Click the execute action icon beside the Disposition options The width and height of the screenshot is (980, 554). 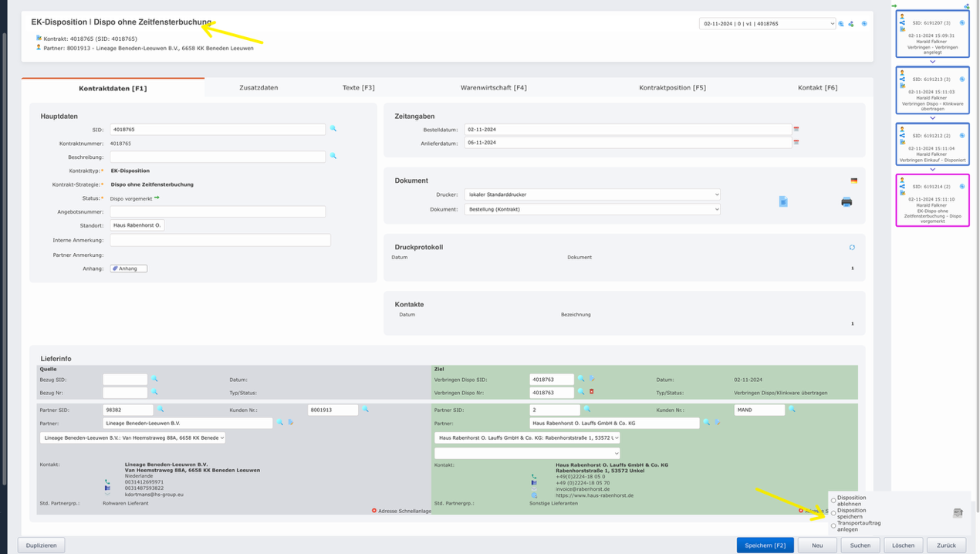(958, 513)
